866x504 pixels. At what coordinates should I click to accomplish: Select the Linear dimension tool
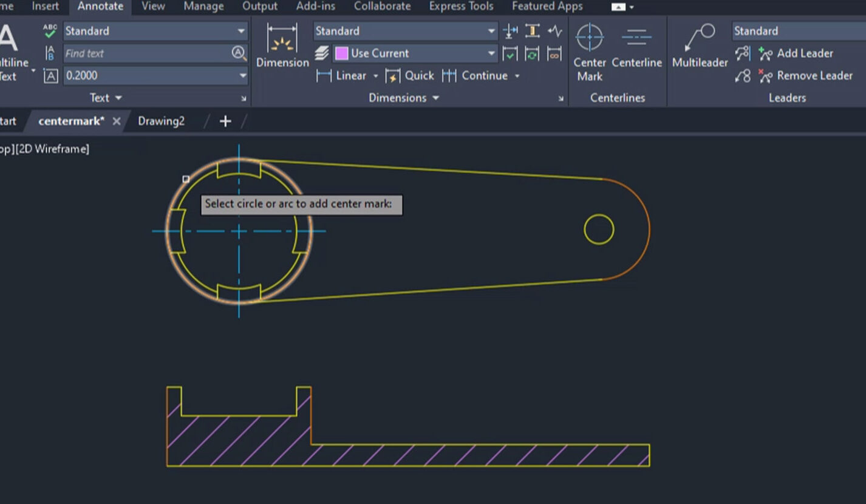pyautogui.click(x=343, y=76)
